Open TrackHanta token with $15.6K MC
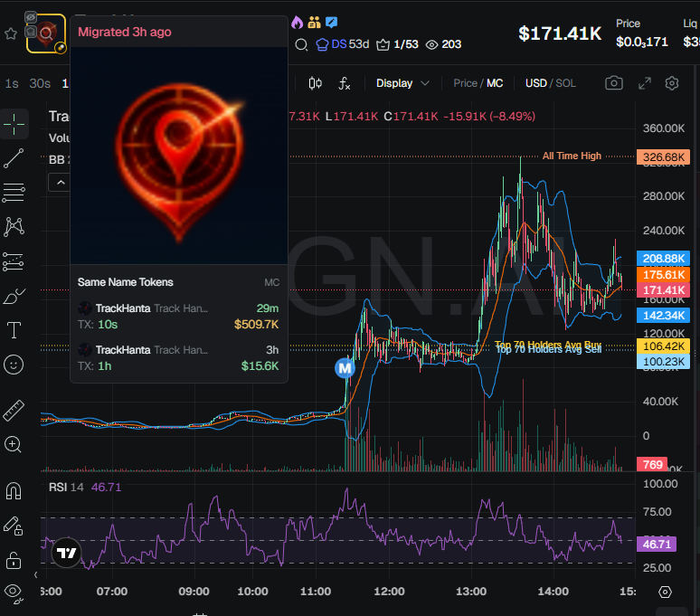The image size is (700, 616). [178, 358]
